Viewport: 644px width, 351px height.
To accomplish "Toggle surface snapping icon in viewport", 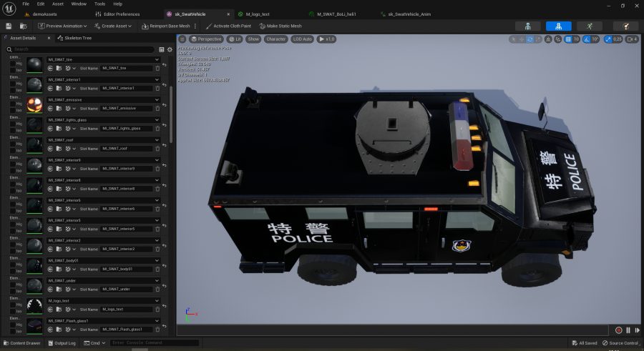I will tap(557, 39).
